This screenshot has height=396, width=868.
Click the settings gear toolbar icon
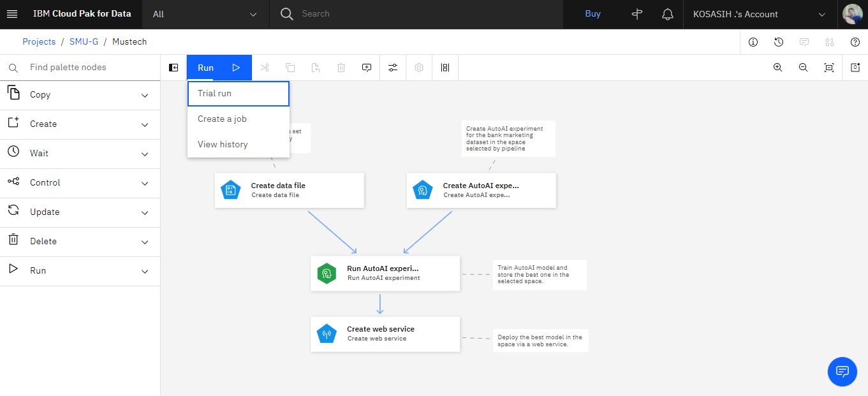click(419, 68)
